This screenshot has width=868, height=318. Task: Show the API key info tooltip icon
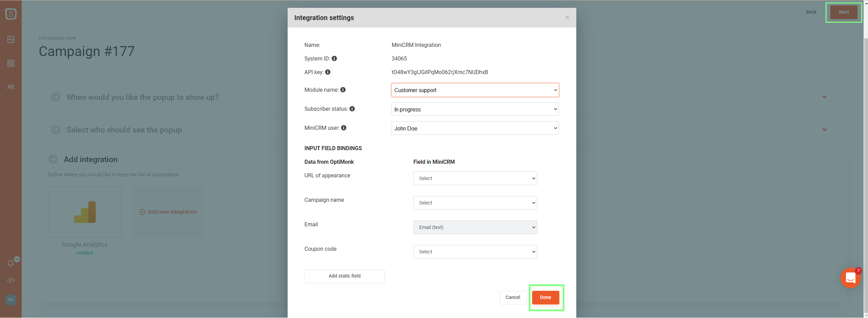tap(328, 72)
